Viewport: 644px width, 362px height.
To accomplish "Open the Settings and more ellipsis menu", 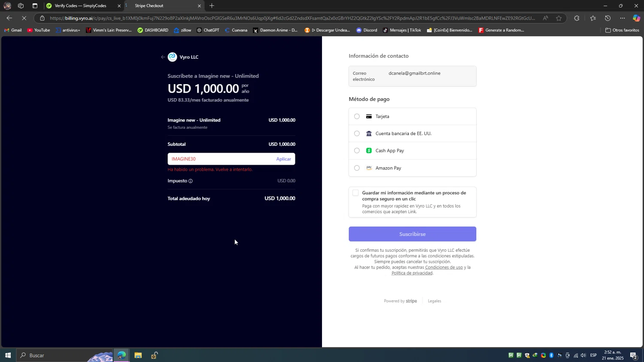I will (x=623, y=18).
